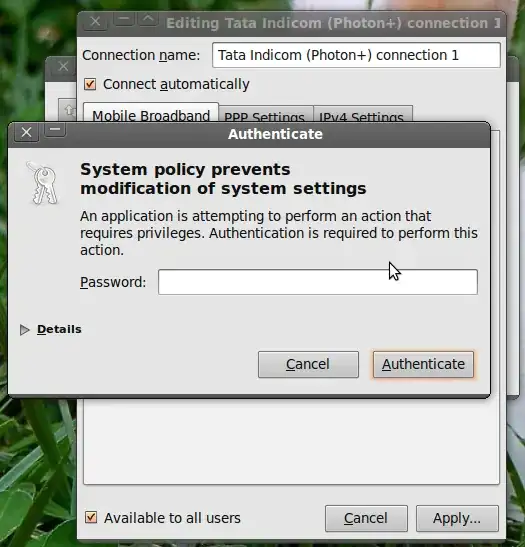Minimize the Authenticate dialog window
This screenshot has height=547, width=525.
coord(55,130)
